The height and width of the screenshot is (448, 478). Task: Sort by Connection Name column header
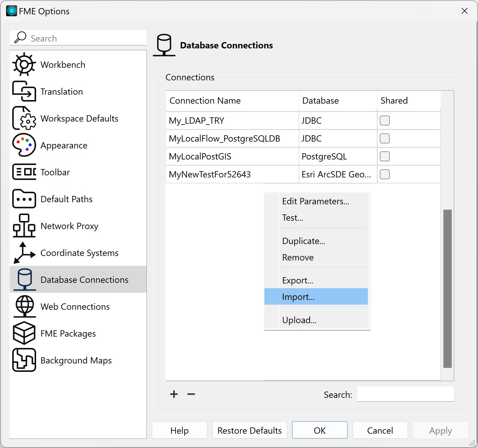click(x=232, y=101)
